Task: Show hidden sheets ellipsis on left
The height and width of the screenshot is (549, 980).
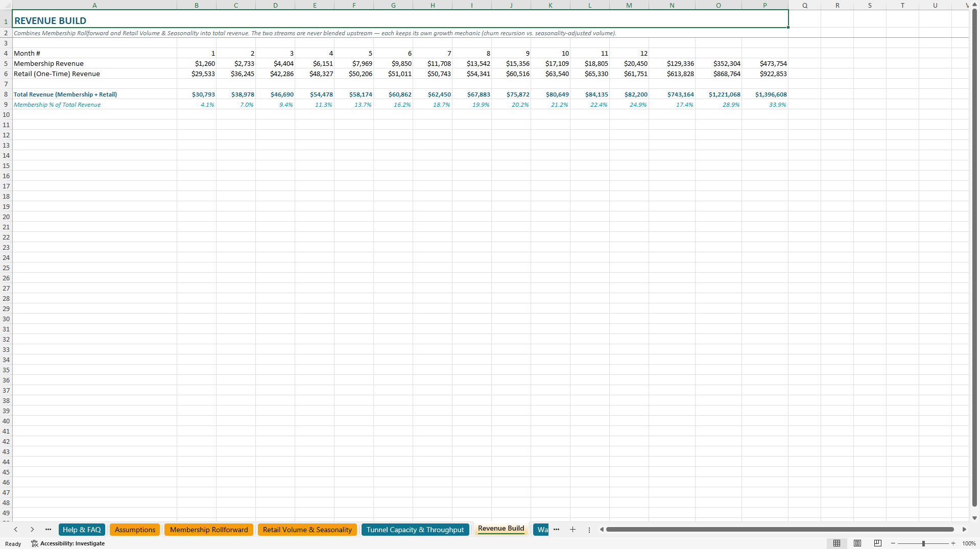Action: pyautogui.click(x=48, y=530)
